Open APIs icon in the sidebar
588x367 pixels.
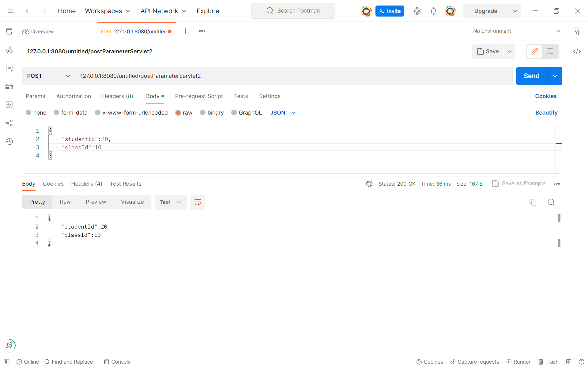(x=9, y=68)
